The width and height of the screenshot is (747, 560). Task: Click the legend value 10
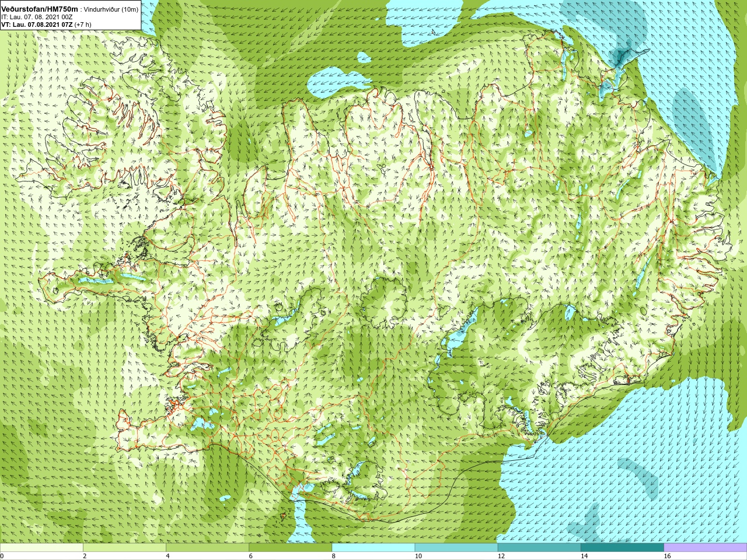click(418, 556)
